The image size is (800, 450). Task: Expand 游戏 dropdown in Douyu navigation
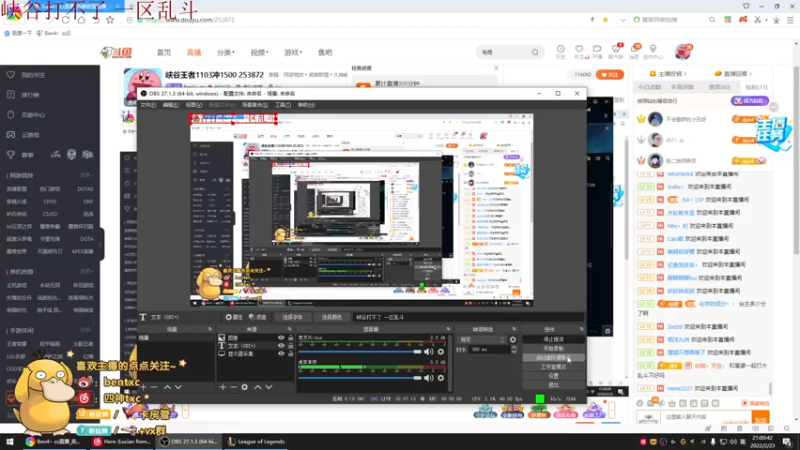293,53
